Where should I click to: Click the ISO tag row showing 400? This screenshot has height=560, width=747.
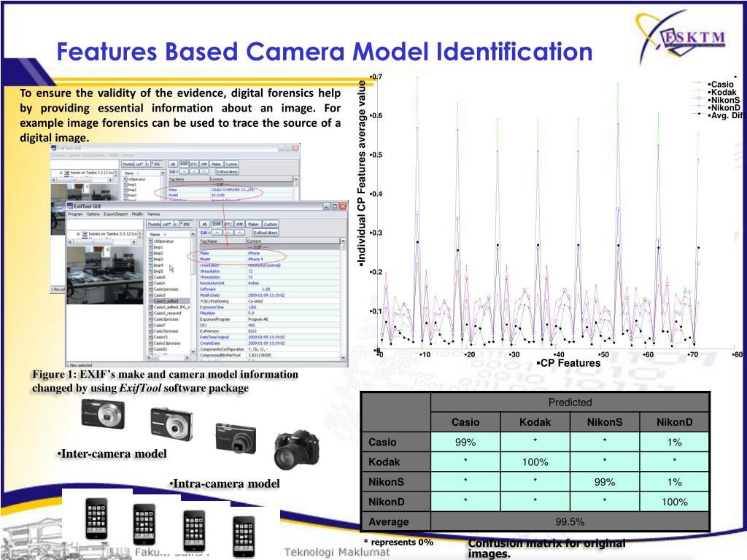point(269,324)
